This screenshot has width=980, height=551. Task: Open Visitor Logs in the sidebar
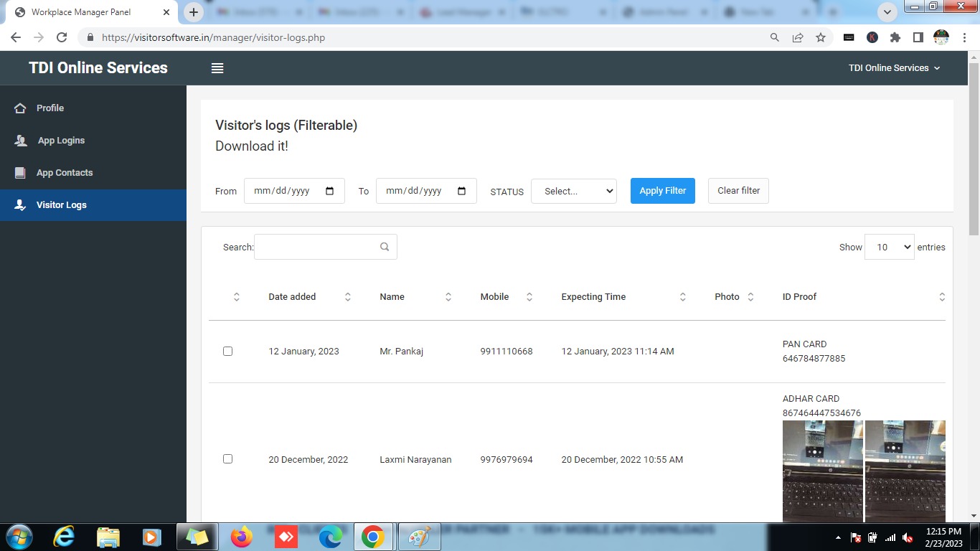coord(62,205)
